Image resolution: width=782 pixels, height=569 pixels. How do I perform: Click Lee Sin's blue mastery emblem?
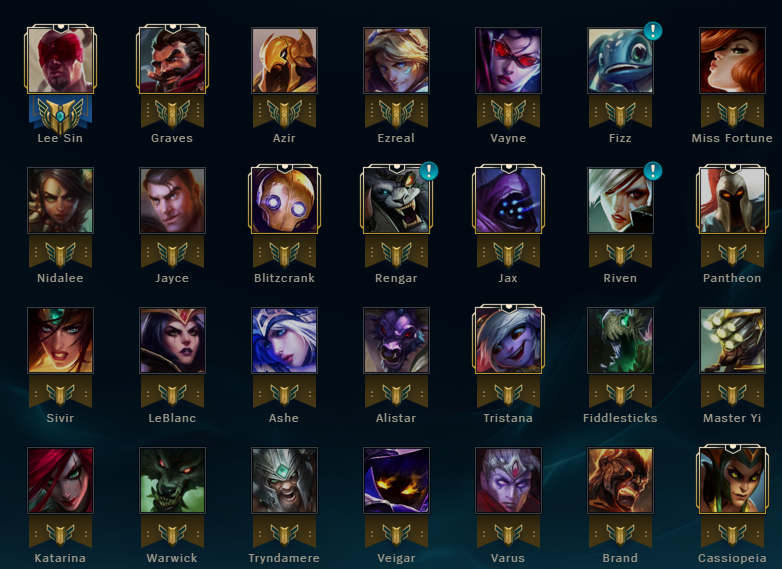[60, 115]
